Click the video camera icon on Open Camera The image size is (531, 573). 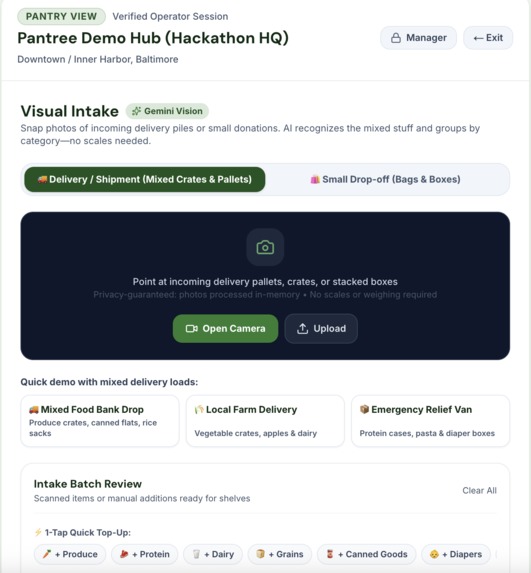(x=191, y=329)
